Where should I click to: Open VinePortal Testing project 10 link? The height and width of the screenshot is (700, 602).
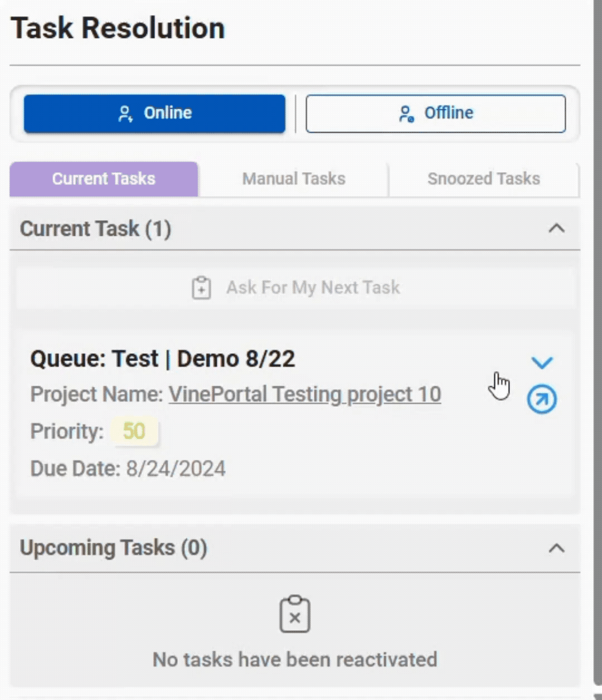305,395
